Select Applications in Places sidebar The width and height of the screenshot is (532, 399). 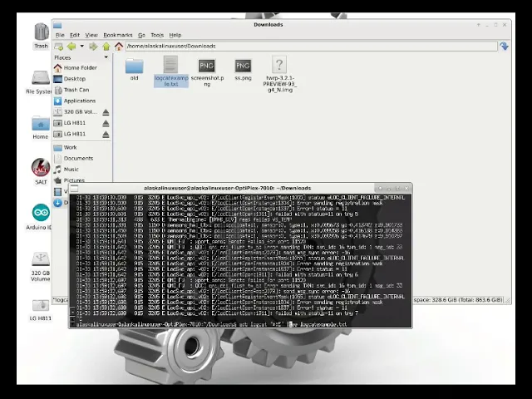pyautogui.click(x=81, y=101)
